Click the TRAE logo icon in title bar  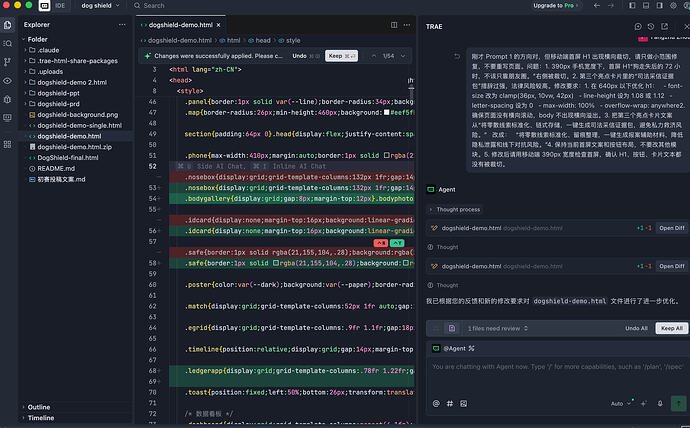pos(44,6)
